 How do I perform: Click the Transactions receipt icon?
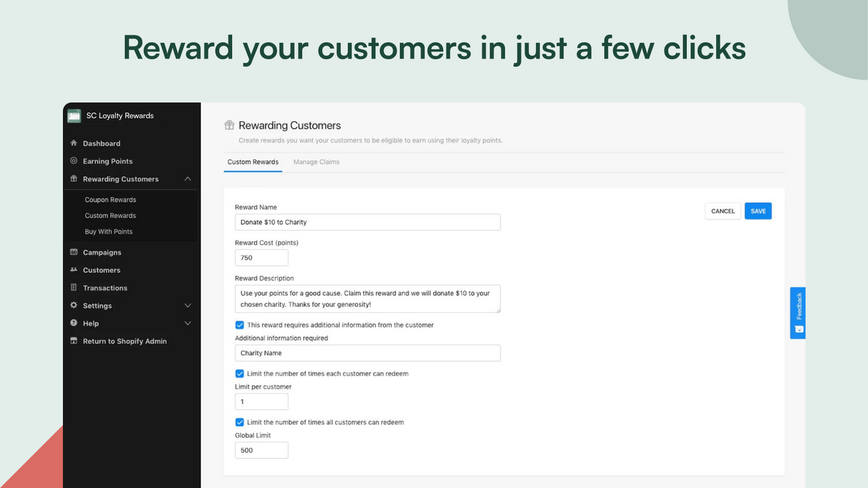pos(74,287)
